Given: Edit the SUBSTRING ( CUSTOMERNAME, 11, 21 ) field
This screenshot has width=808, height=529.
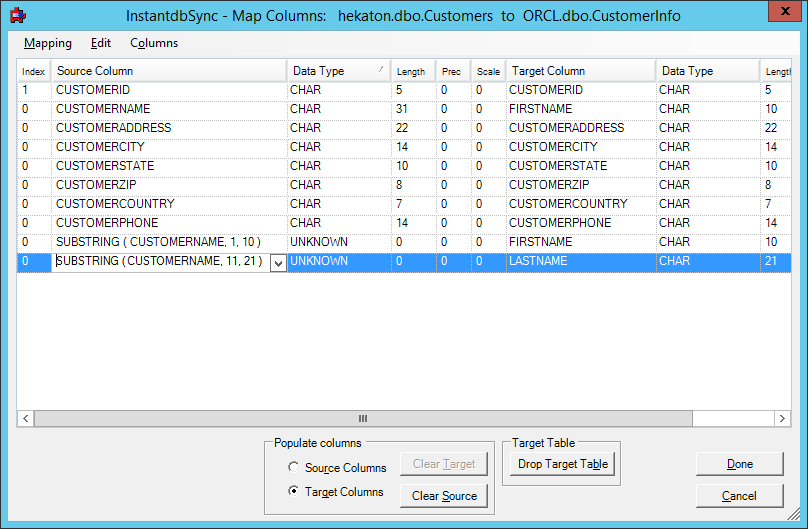Looking at the screenshot, I should coord(161,261).
